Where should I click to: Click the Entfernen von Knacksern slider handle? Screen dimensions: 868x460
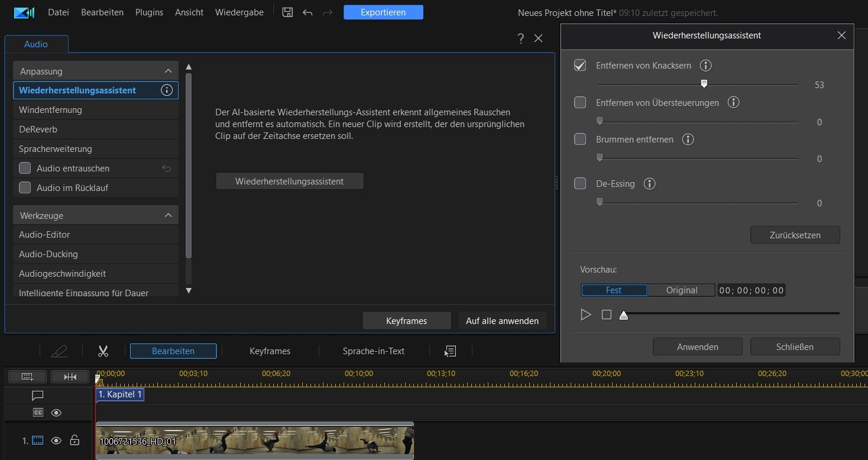click(x=704, y=84)
